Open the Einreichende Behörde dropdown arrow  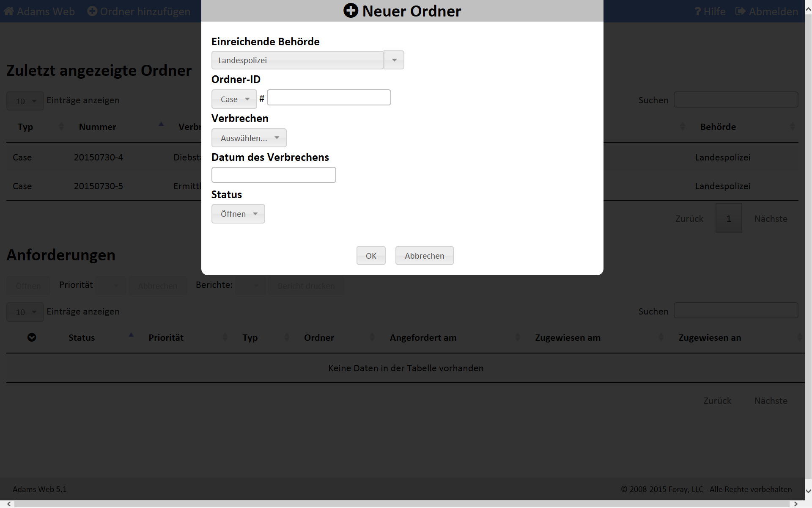(394, 60)
